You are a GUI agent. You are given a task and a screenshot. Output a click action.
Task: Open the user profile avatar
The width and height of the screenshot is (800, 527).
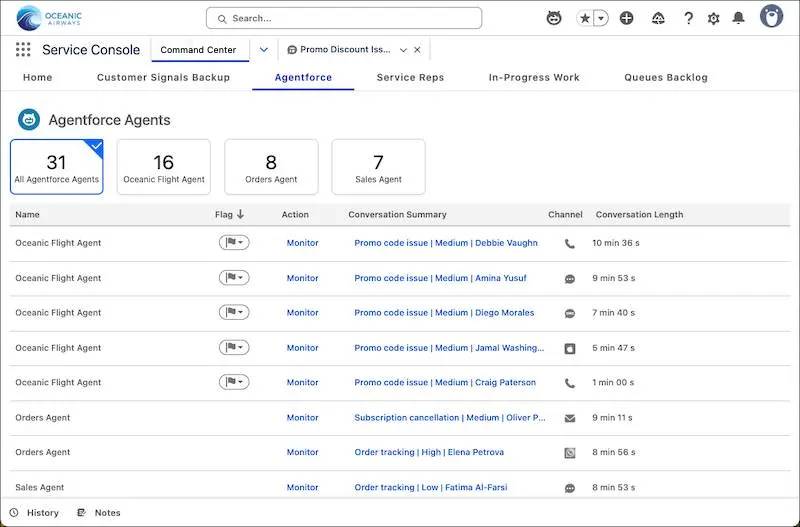(771, 16)
